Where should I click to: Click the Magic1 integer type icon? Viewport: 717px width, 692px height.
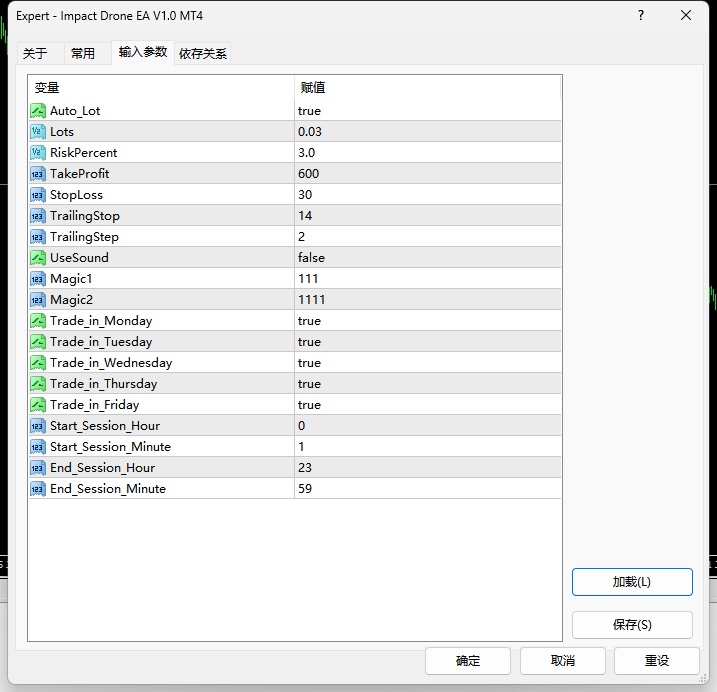[x=38, y=279]
